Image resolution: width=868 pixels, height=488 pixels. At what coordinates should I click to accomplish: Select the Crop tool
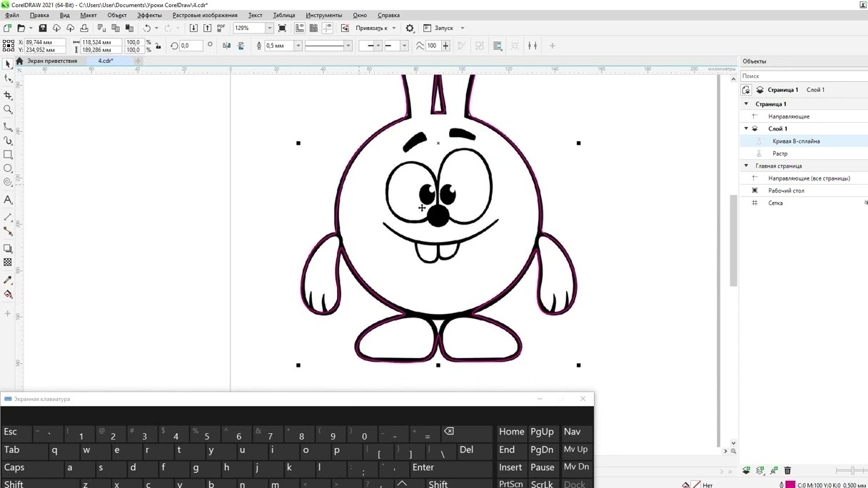[x=8, y=95]
